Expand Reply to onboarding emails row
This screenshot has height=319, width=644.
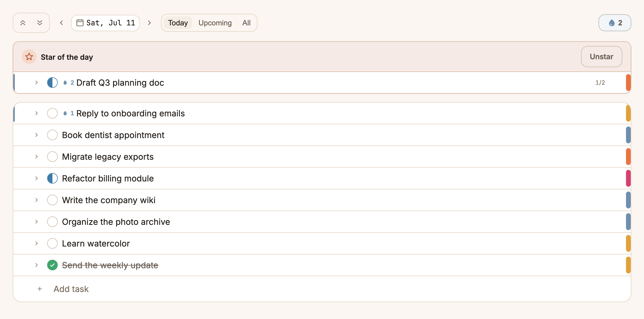pyautogui.click(x=37, y=113)
